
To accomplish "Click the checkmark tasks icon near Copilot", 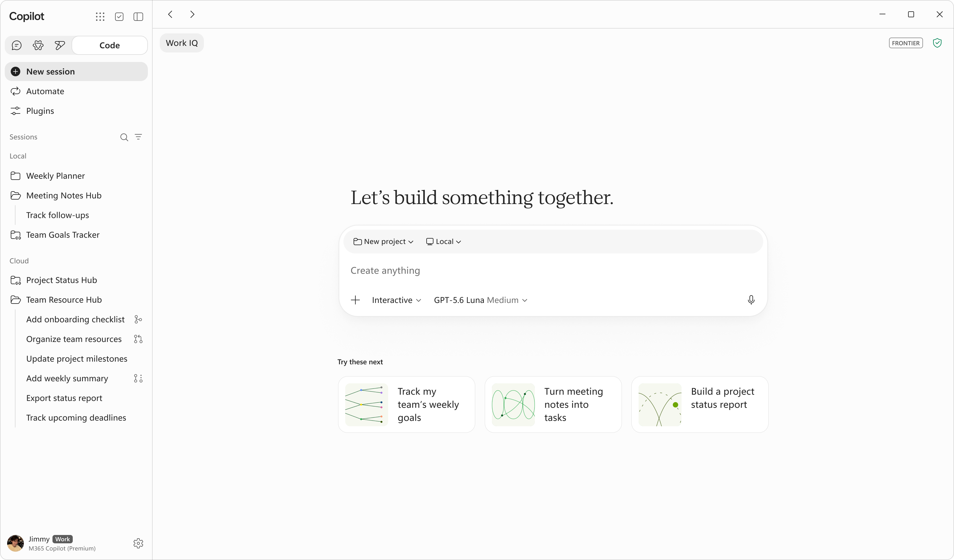I will [119, 17].
